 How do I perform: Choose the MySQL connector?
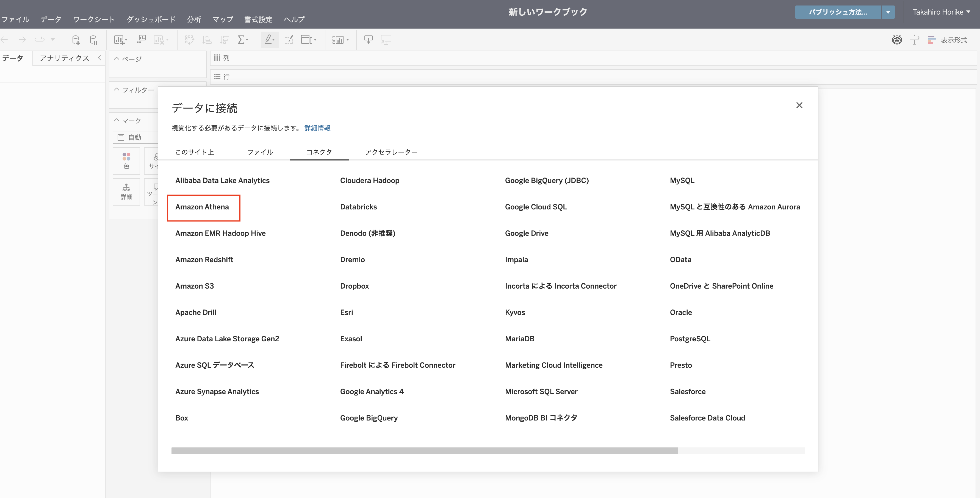682,181
